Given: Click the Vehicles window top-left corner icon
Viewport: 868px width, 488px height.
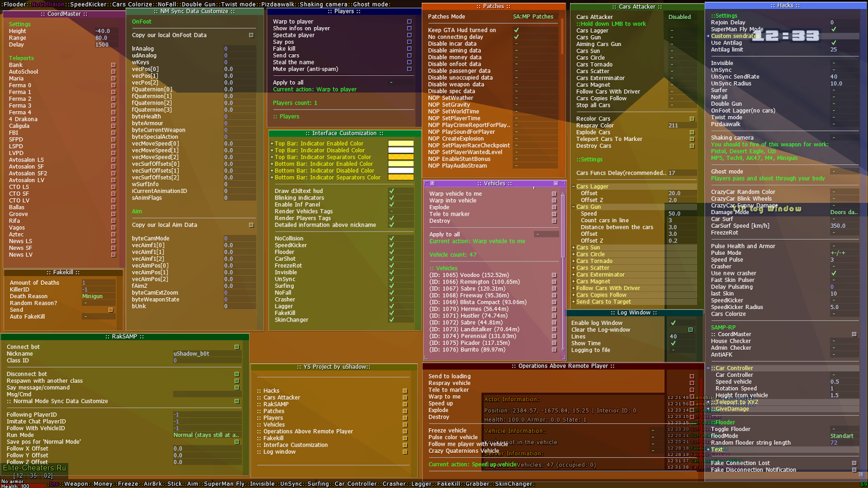Looking at the screenshot, I should pyautogui.click(x=432, y=183).
